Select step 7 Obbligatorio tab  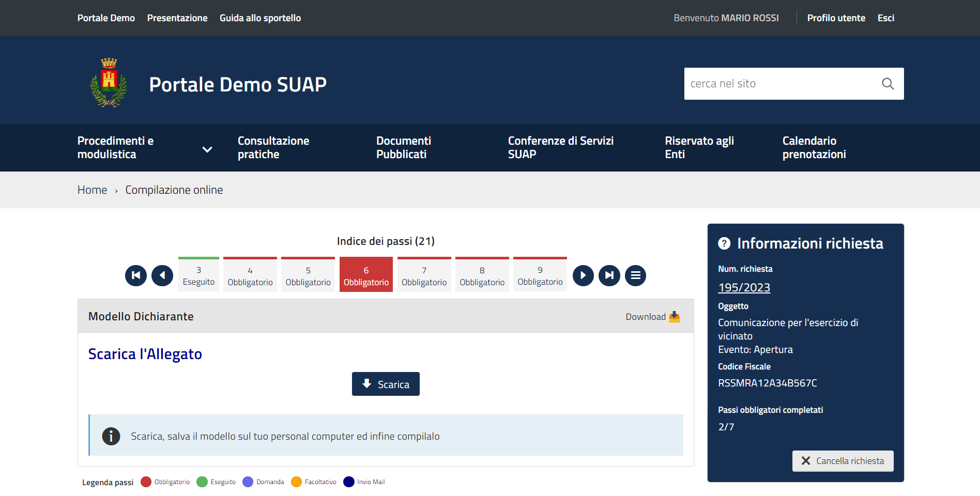[424, 276]
